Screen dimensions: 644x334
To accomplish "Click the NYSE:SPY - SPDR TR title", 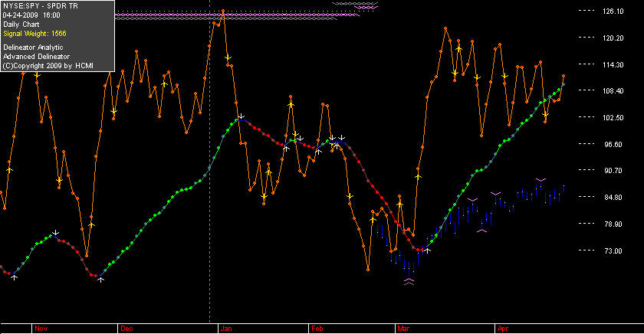I will pyautogui.click(x=40, y=6).
